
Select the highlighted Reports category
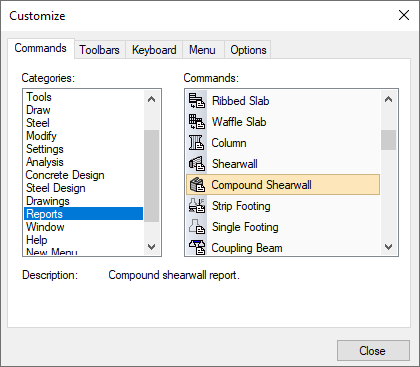[x=83, y=214]
